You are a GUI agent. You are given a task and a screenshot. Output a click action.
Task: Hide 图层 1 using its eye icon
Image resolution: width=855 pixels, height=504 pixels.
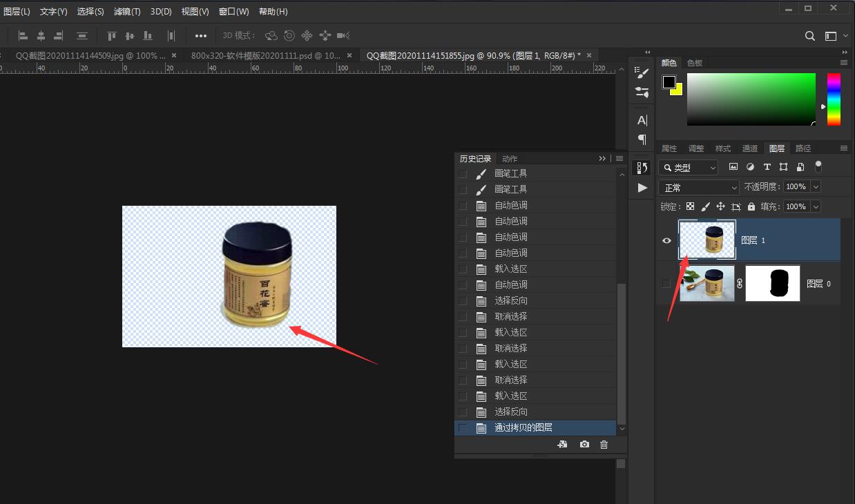tap(666, 240)
